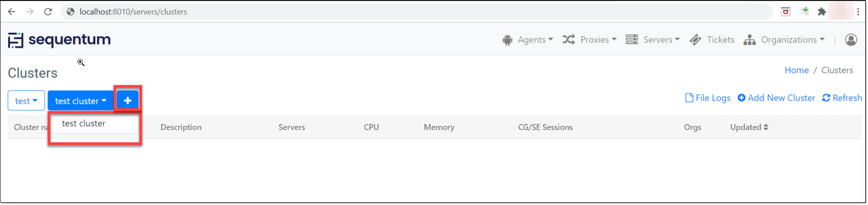Open the user account avatar icon
This screenshot has width=868, height=205.
coord(851,40)
